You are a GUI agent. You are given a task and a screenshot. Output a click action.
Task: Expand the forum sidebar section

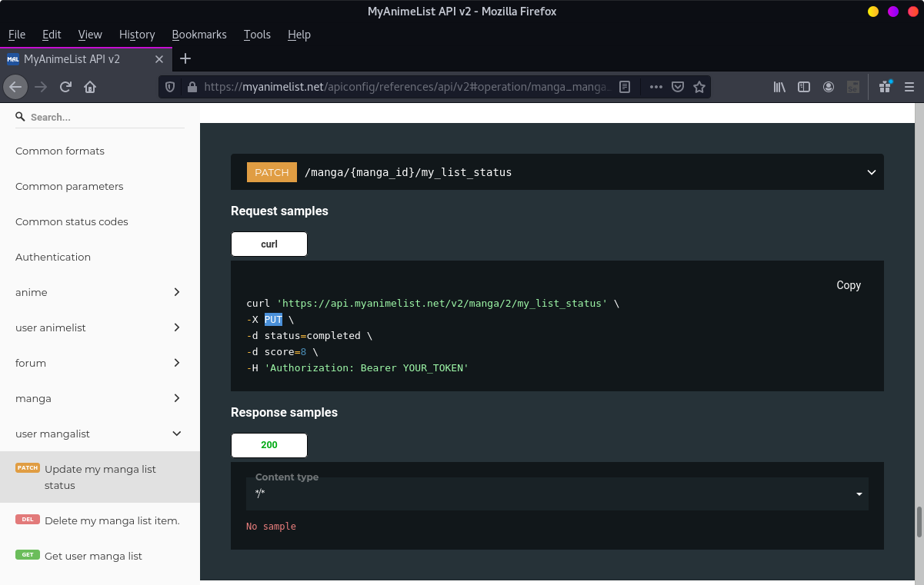pyautogui.click(x=177, y=363)
